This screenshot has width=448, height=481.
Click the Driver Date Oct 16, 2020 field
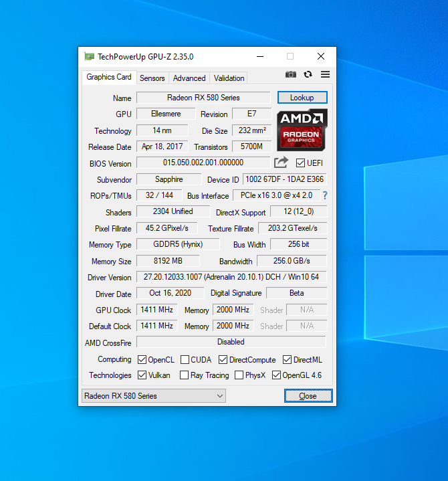(171, 293)
